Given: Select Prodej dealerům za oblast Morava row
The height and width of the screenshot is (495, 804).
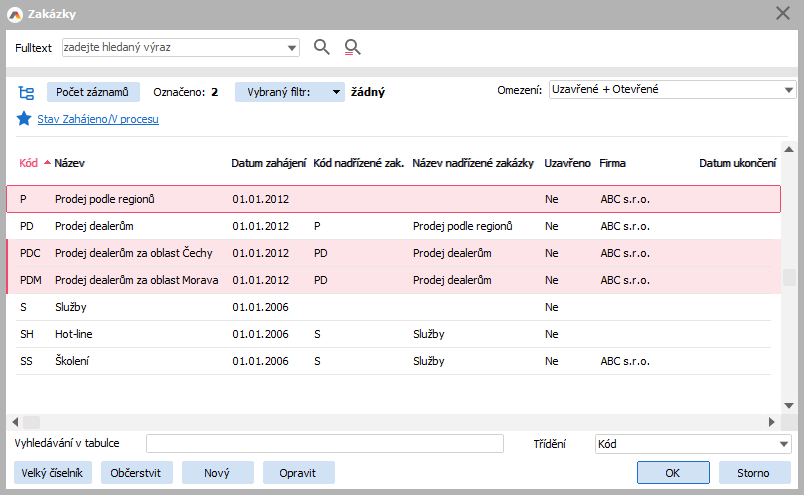Looking at the screenshot, I should 393,280.
